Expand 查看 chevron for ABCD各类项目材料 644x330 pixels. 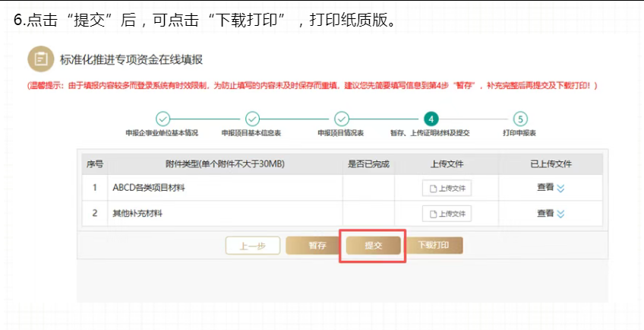click(560, 188)
